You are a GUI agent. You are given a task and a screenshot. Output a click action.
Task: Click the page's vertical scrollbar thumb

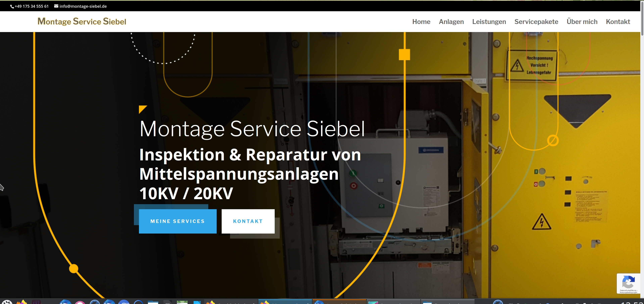click(642, 19)
